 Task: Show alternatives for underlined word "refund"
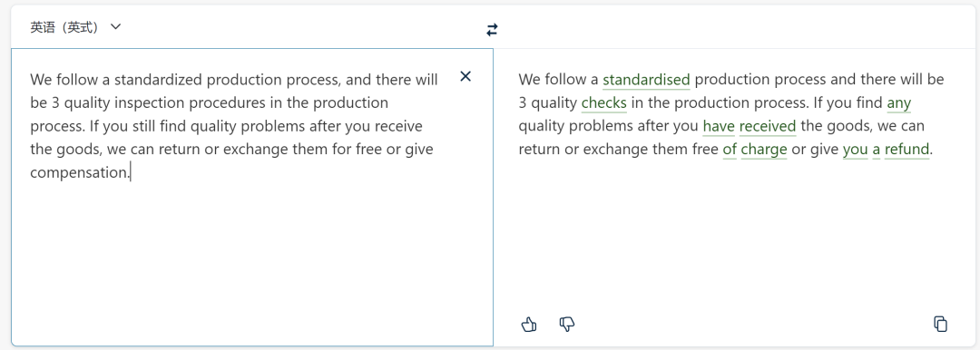point(906,150)
